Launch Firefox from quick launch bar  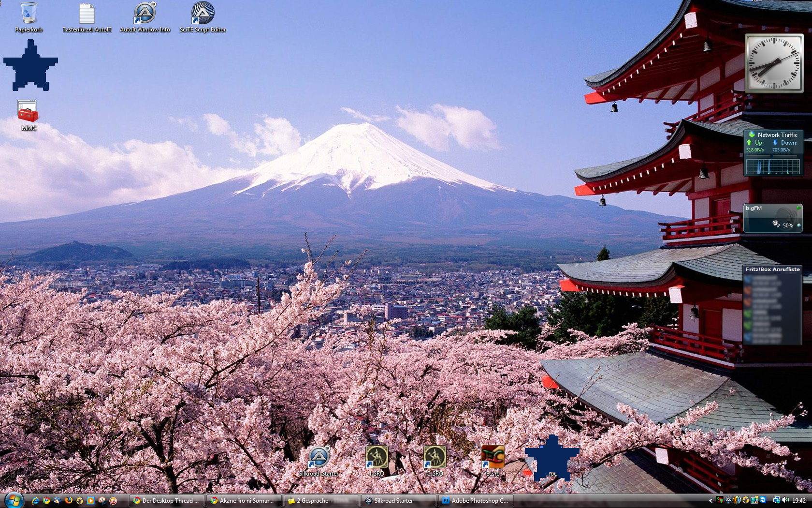tap(69, 501)
